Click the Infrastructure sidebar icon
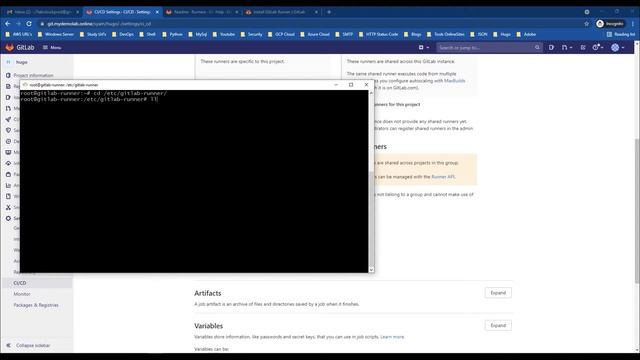Screen dimensions: 640x360 point(8,163)
